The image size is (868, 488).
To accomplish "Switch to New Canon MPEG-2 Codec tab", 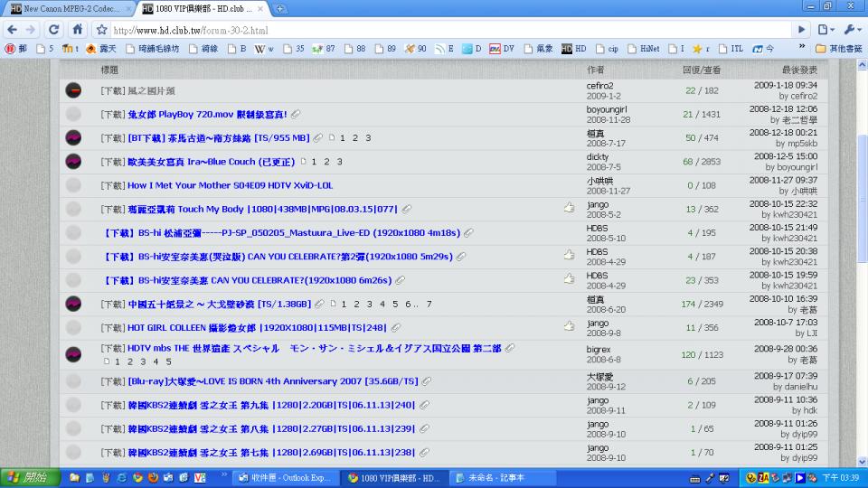I will point(70,9).
